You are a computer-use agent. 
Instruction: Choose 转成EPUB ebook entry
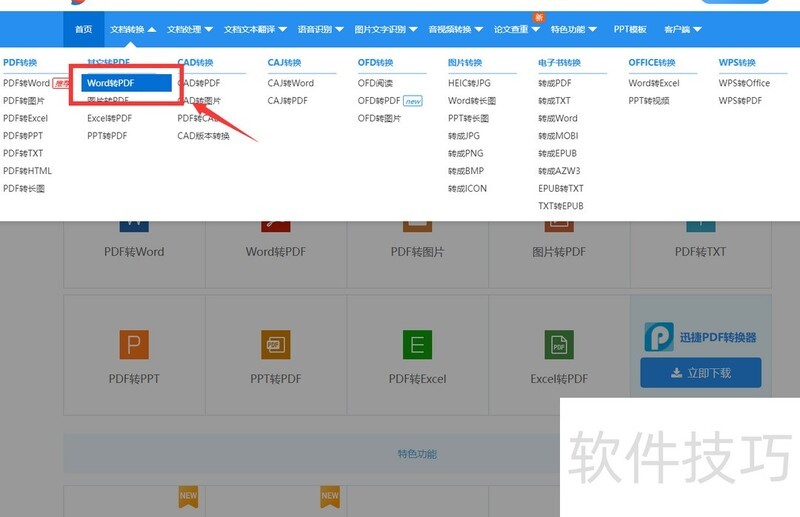[x=557, y=153]
